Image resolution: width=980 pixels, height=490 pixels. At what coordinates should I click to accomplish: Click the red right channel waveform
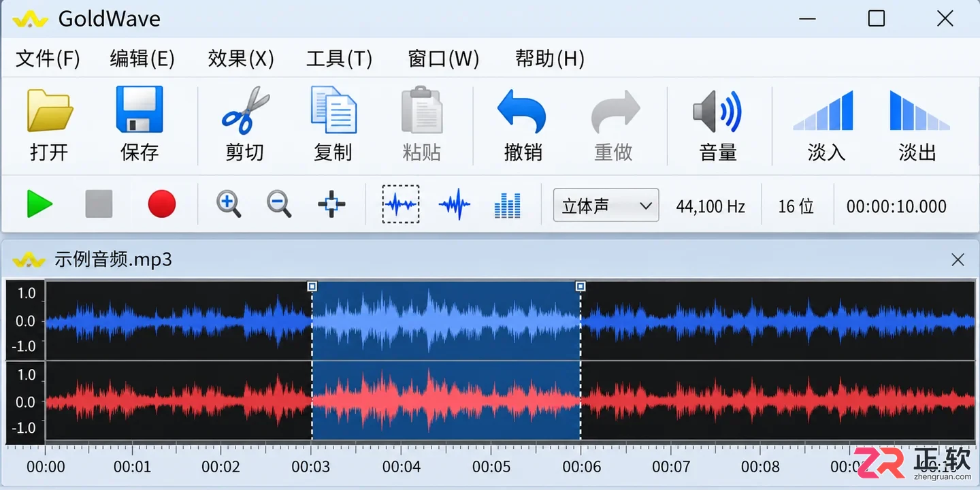coord(510,402)
